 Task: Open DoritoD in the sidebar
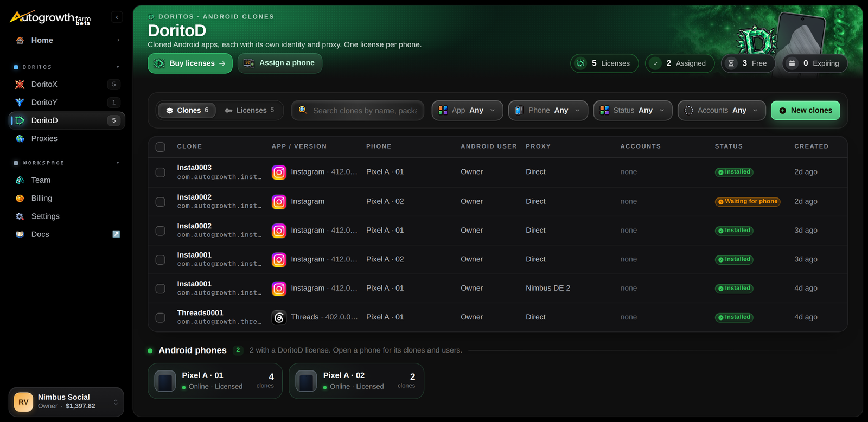[67, 120]
